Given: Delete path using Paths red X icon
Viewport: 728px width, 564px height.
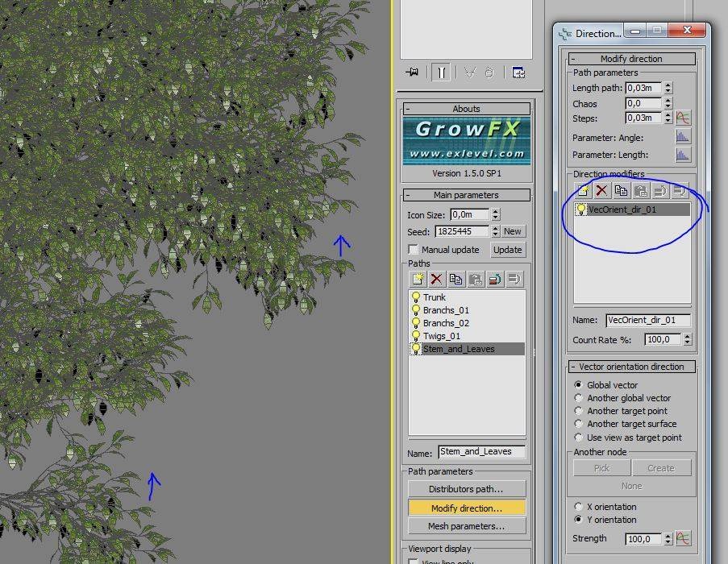Looking at the screenshot, I should click(436, 279).
